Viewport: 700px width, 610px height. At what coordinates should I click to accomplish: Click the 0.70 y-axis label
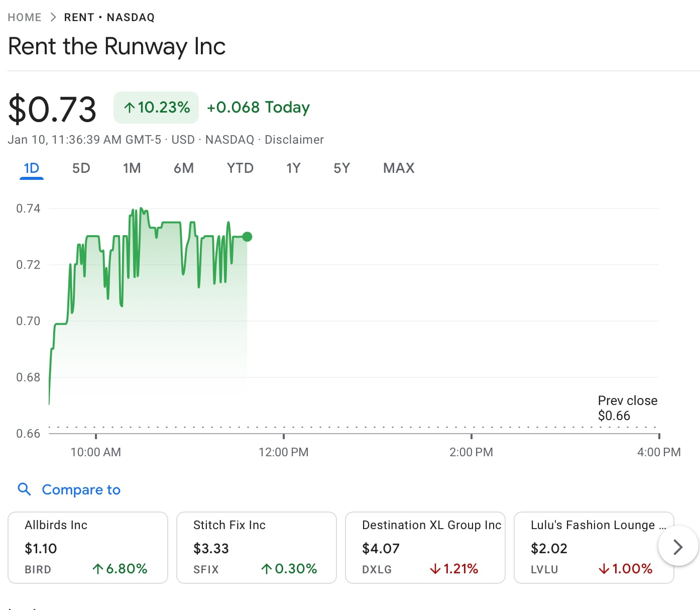point(28,321)
